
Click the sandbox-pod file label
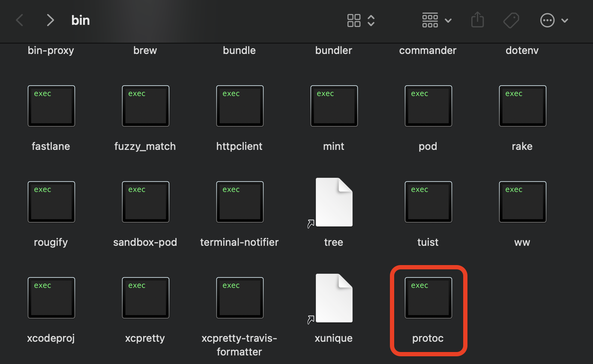click(x=145, y=242)
